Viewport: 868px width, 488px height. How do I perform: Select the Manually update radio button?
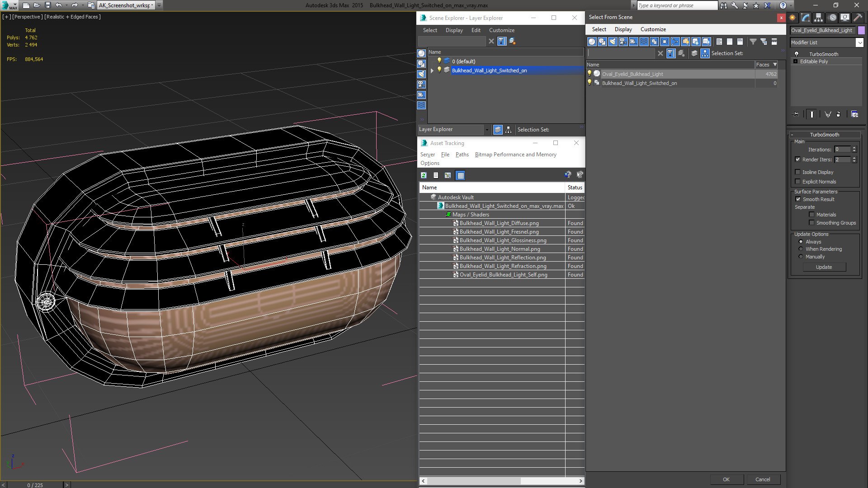click(x=801, y=257)
